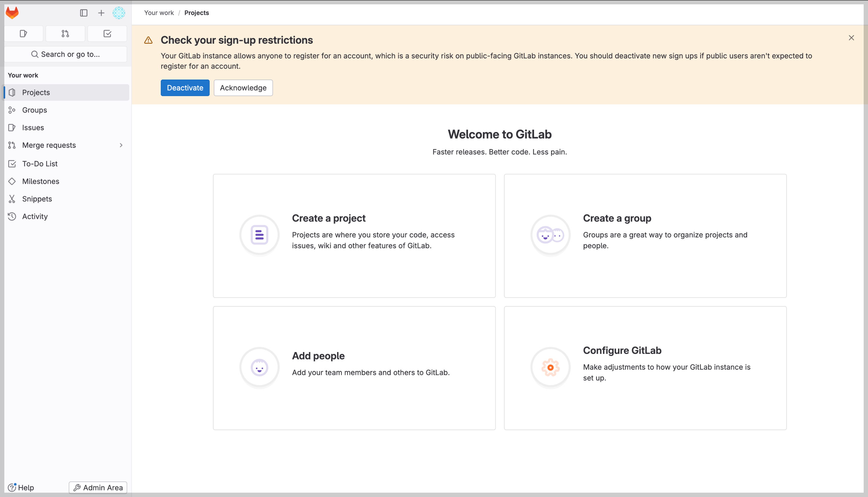
Task: Open the Admin Area wrench button
Action: (x=98, y=487)
